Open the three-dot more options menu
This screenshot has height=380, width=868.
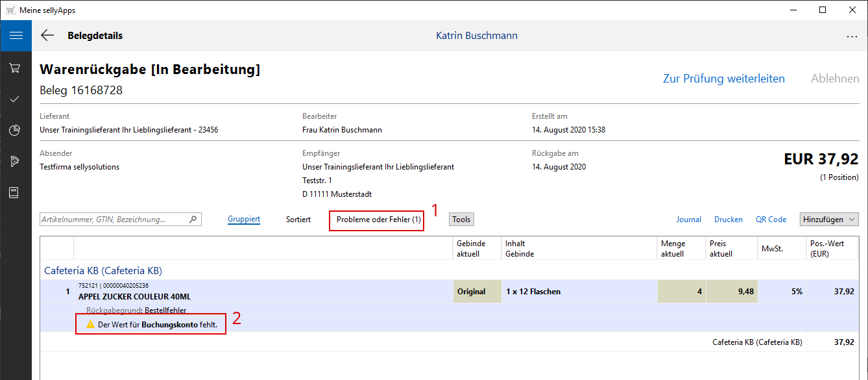[852, 36]
